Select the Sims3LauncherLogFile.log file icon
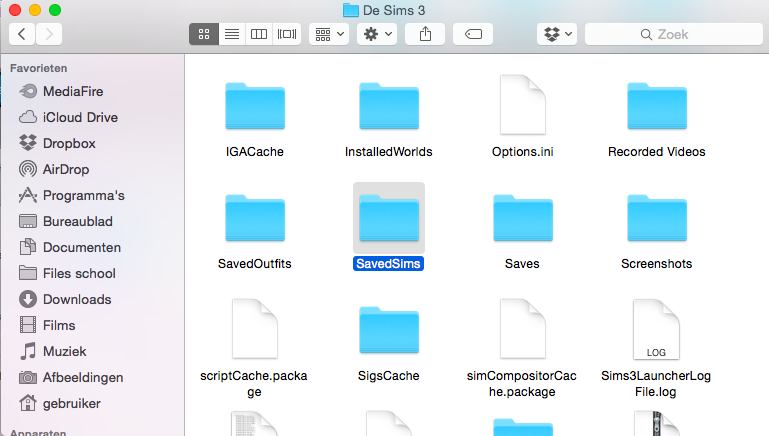Image resolution: width=769 pixels, height=436 pixels. 657,329
